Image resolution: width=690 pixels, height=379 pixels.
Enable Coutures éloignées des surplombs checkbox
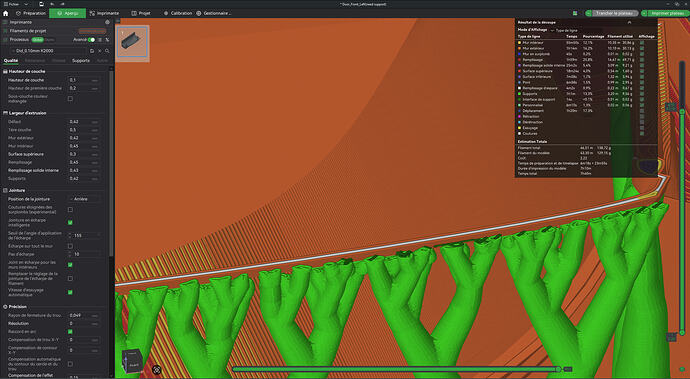70,210
